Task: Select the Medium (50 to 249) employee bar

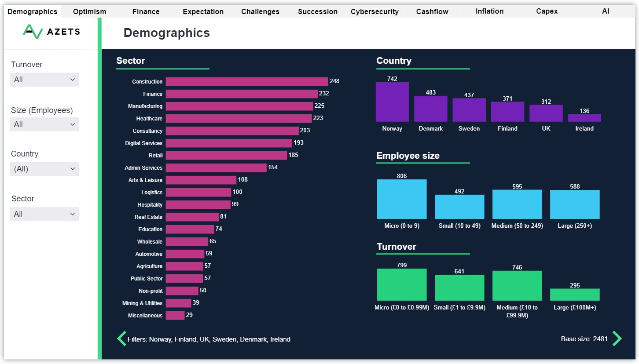Action: pyautogui.click(x=517, y=204)
